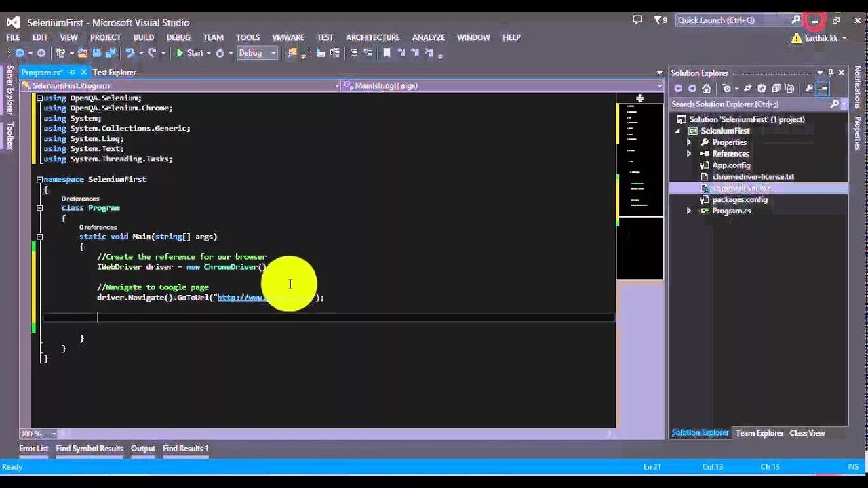The image size is (868, 488).
Task: Pin the Program.cs tab
Action: [x=74, y=72]
